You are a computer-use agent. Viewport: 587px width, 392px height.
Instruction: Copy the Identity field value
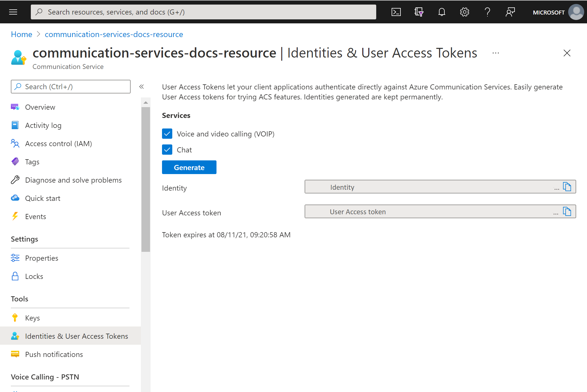pos(568,187)
